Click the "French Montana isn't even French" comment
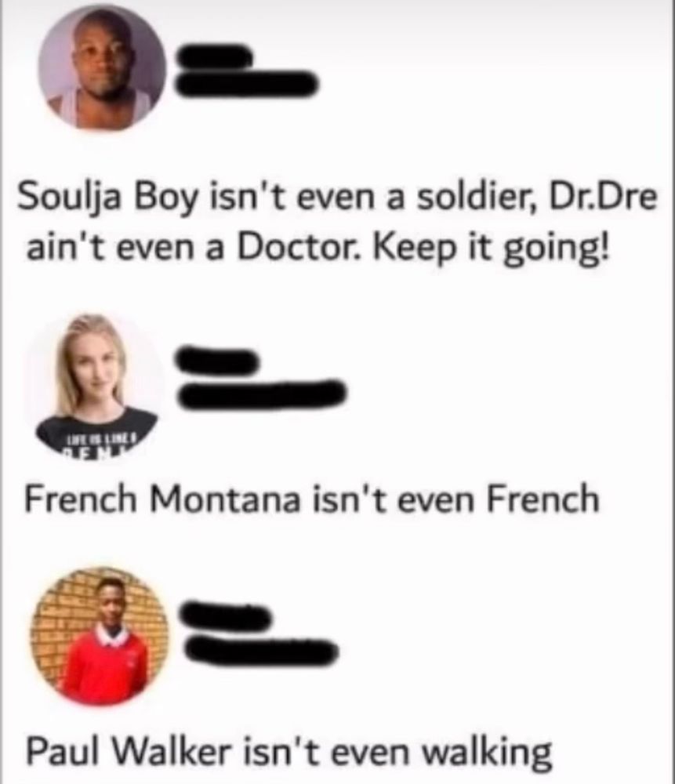The height and width of the screenshot is (784, 675). tap(311, 499)
